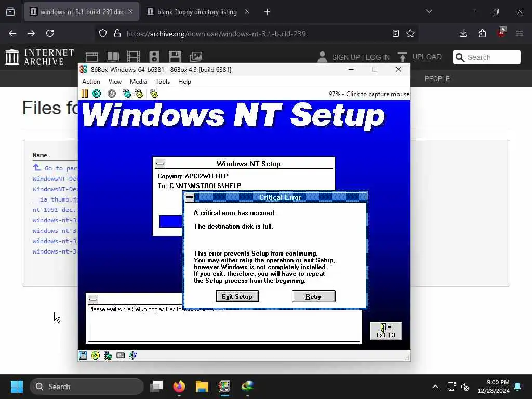Open Windows Start menu
Screen dimensions: 532x399
pos(17,387)
